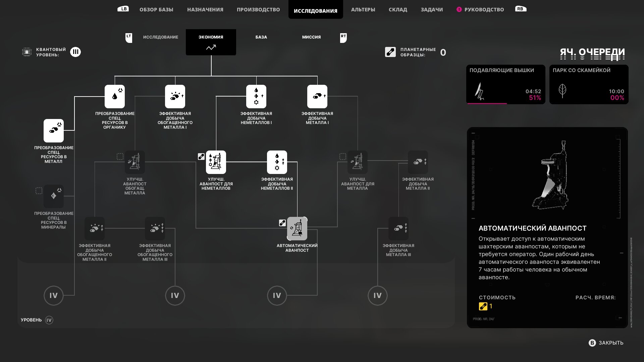Toggle checkbox beside Improved Outpost for Metal
Viewport: 644px width, 362px height.
click(342, 157)
